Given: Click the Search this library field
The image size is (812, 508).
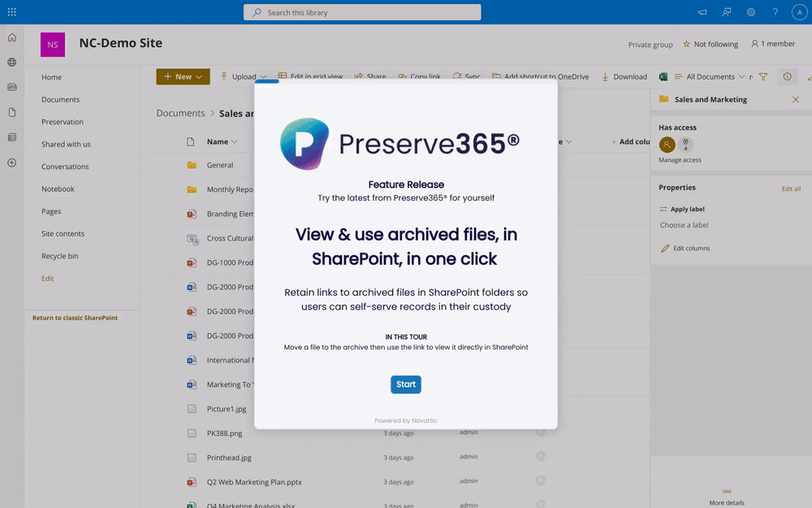Looking at the screenshot, I should (362, 12).
